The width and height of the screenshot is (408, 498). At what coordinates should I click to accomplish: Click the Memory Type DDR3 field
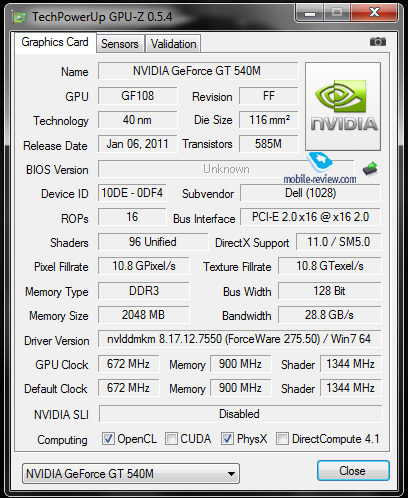(x=144, y=291)
